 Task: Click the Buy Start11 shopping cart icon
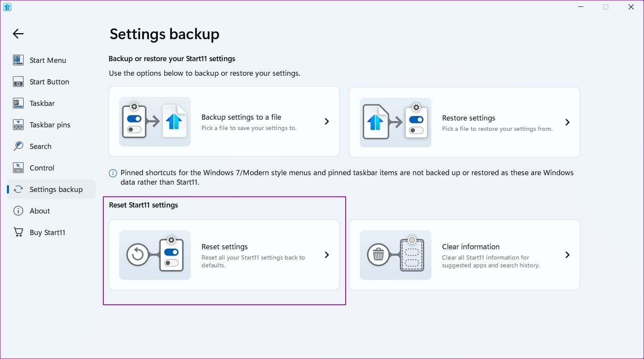(18, 232)
